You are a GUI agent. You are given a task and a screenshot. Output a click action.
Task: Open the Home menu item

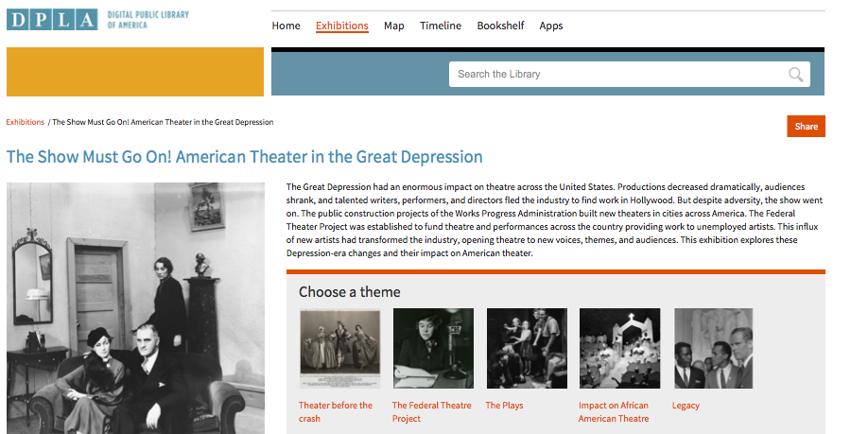(286, 26)
